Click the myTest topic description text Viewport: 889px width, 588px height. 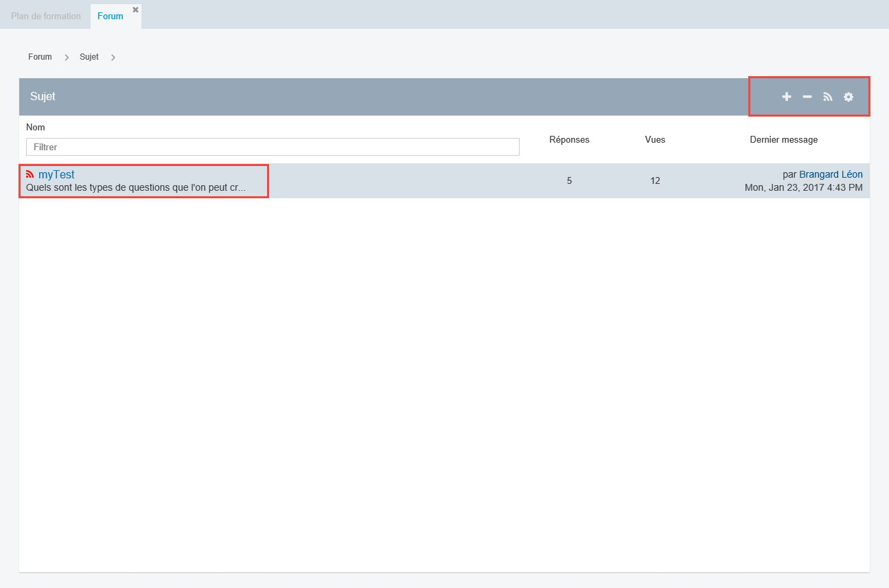tap(136, 187)
